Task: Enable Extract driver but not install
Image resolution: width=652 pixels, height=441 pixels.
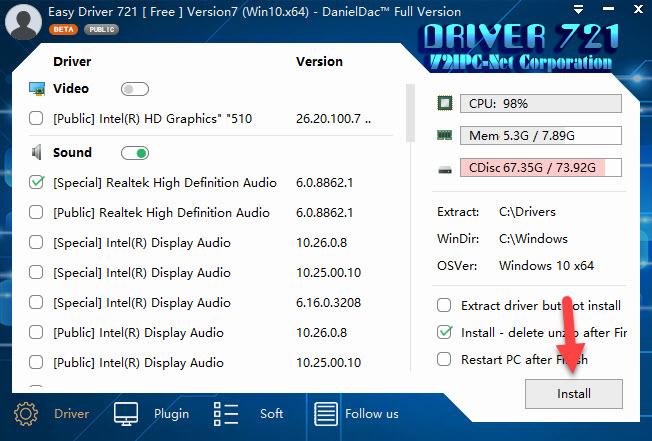Action: coord(444,305)
